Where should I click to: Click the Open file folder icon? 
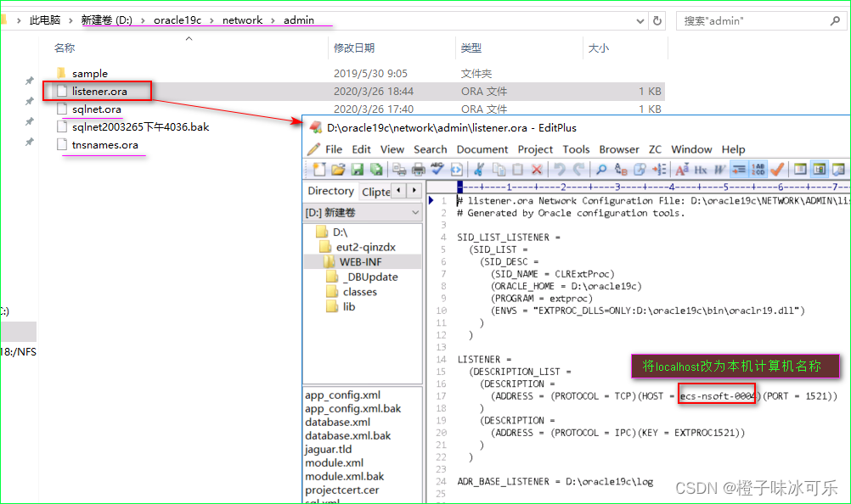coord(338,170)
